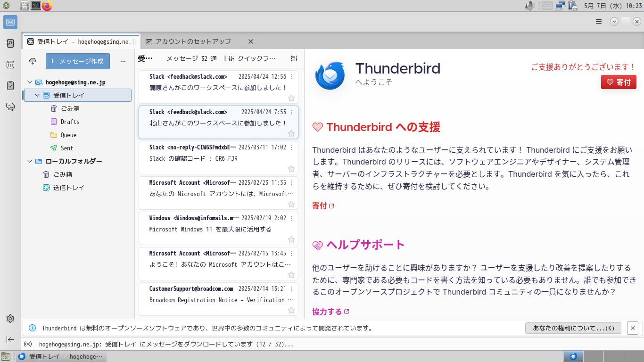Image resolution: width=644 pixels, height=362 pixels.
Task: Click the Thunderbird logo on welcome page
Action: (330, 75)
